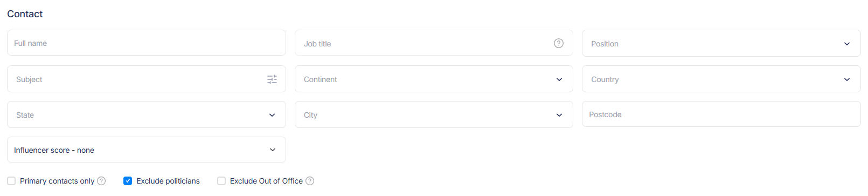Select the Continent combo box
This screenshot has height=196, width=868.
[434, 79]
